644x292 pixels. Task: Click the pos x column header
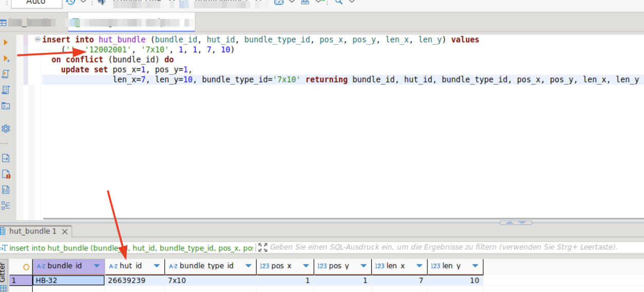tap(281, 266)
